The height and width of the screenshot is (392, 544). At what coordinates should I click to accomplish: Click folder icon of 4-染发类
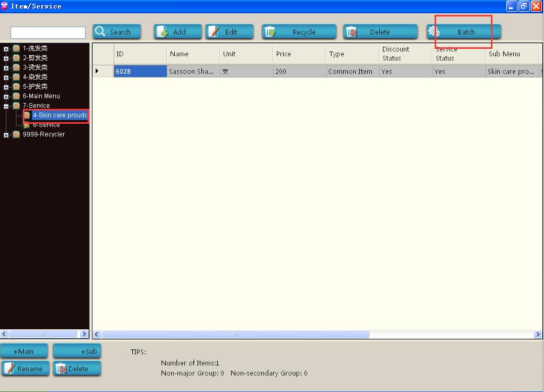(x=16, y=76)
